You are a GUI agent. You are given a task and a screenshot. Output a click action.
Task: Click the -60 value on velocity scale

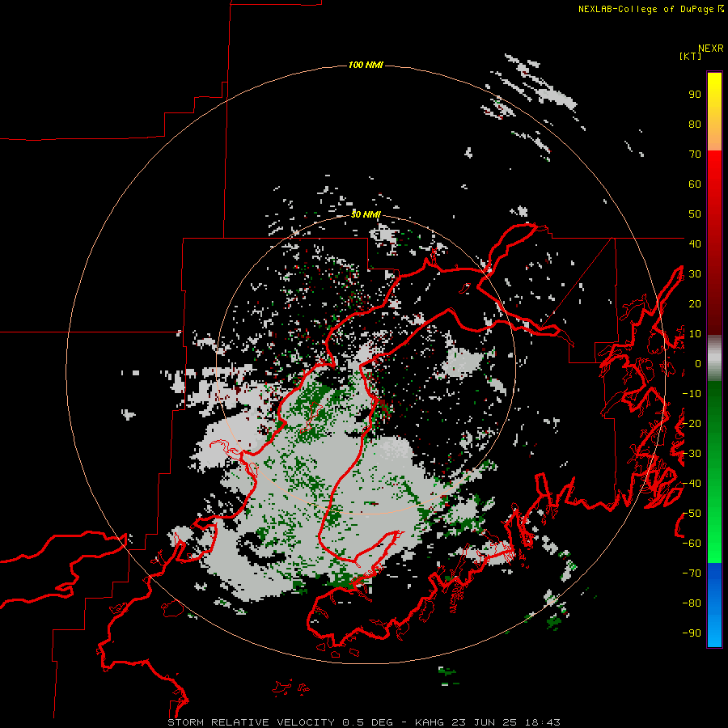point(692,544)
